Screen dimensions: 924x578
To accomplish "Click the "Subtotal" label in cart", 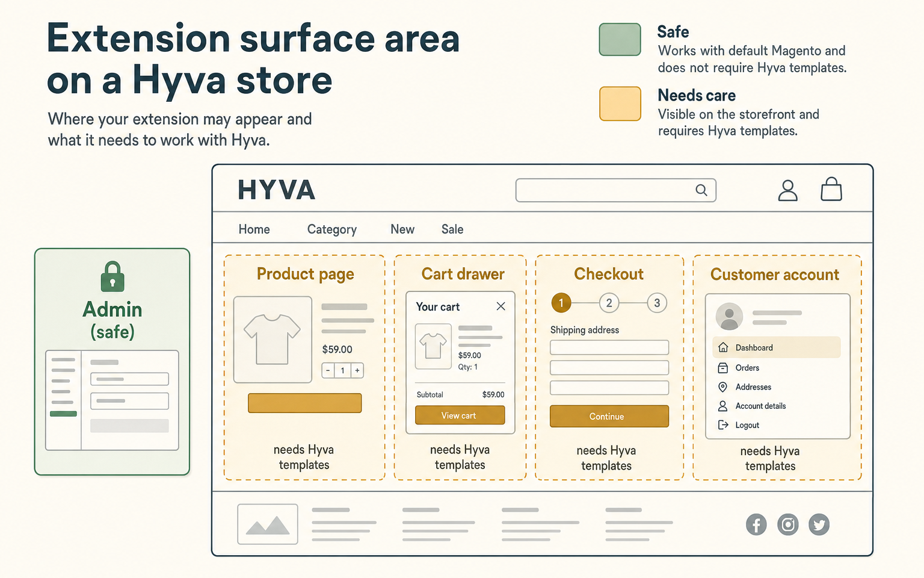I will (x=430, y=395).
